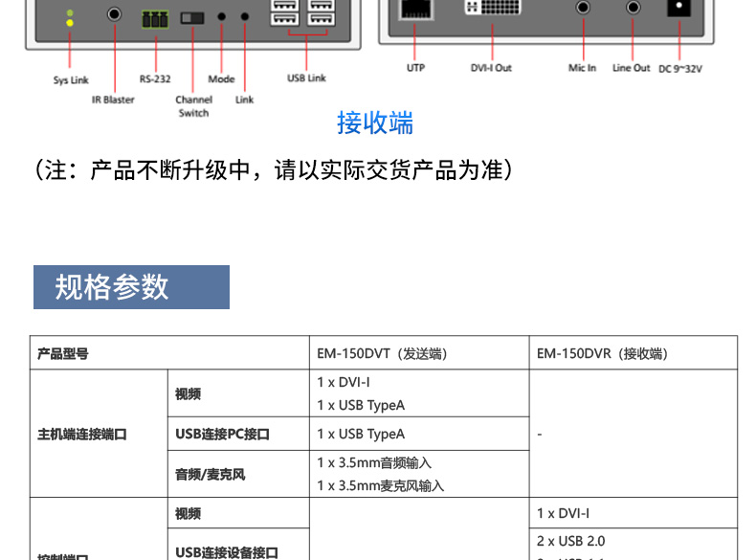Click the IR Blaster jack on the panel
This screenshot has height=560, width=756.
coord(114,15)
